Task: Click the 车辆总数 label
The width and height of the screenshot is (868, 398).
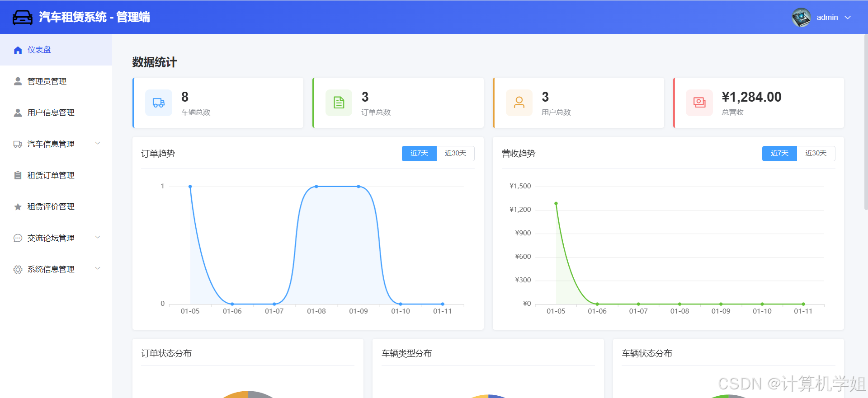Action: coord(196,112)
